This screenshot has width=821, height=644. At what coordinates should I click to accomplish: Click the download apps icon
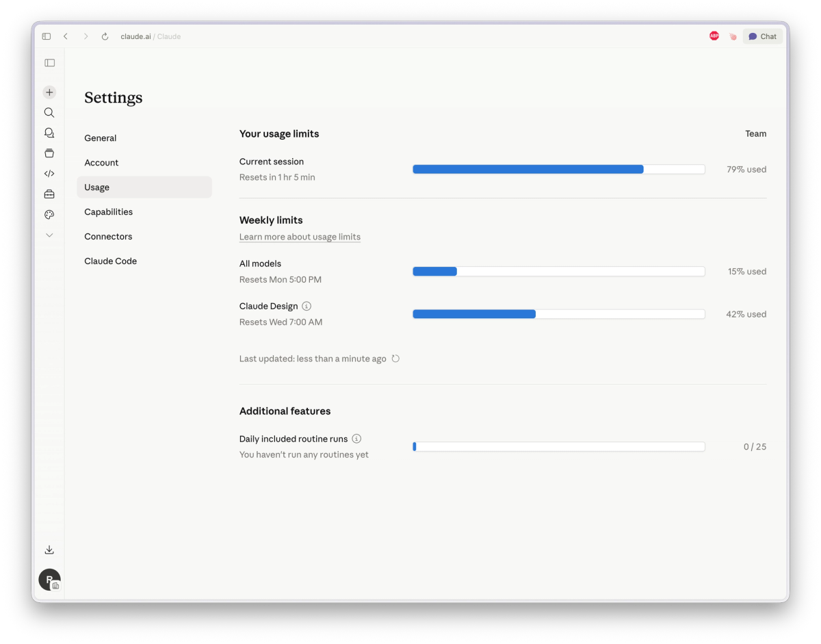[49, 550]
